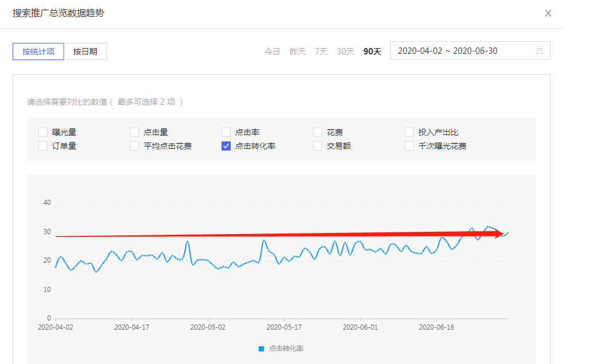Enable the 曝光量 checkbox
The height and width of the screenshot is (364, 605).
43,132
